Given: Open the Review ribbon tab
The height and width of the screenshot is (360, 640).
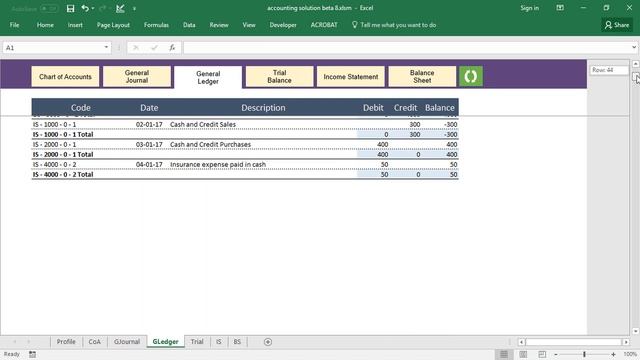Looking at the screenshot, I should click(x=219, y=25).
